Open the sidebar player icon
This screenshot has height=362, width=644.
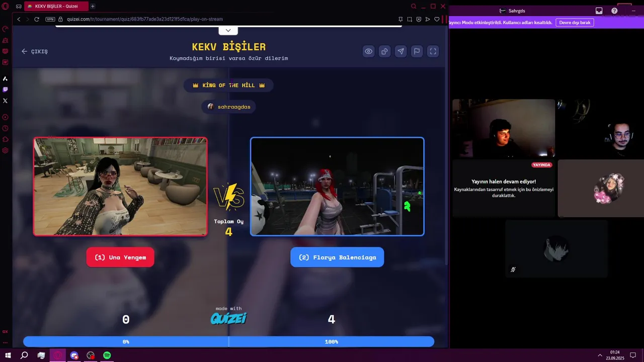point(5,117)
